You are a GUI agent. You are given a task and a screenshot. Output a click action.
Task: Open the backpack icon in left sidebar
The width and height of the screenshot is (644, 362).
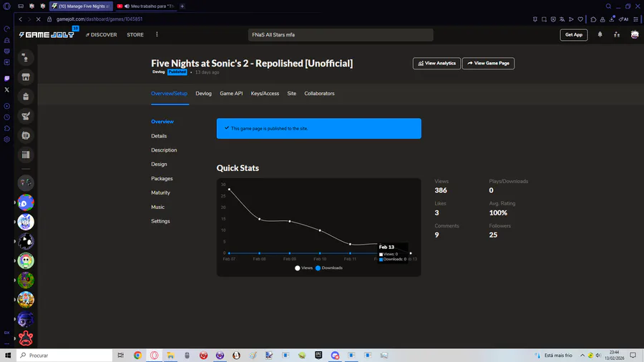(x=26, y=97)
